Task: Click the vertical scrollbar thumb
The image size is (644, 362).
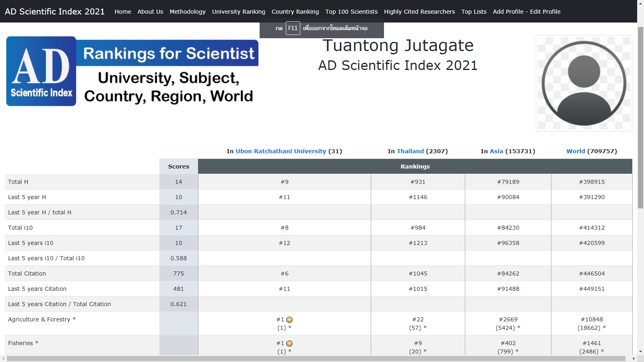Action: point(640,117)
